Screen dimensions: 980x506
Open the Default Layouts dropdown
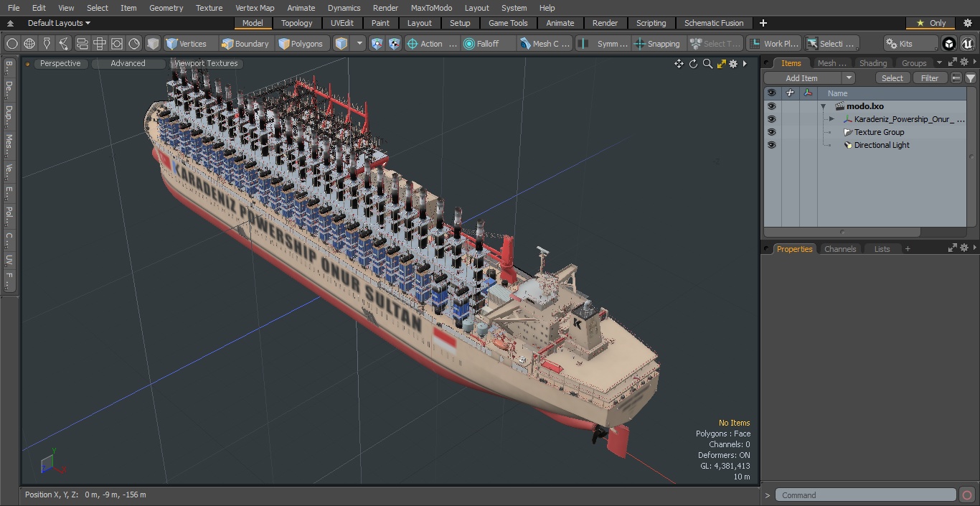point(59,23)
